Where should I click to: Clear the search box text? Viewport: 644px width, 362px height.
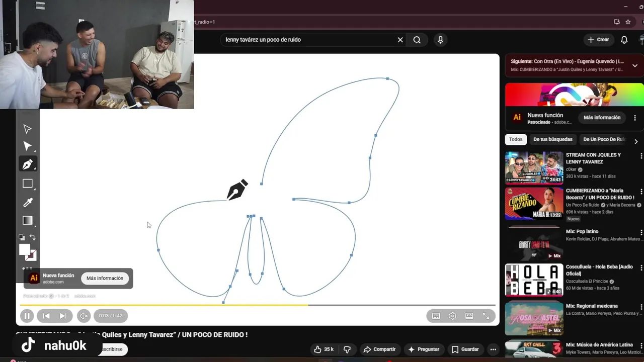pyautogui.click(x=400, y=40)
